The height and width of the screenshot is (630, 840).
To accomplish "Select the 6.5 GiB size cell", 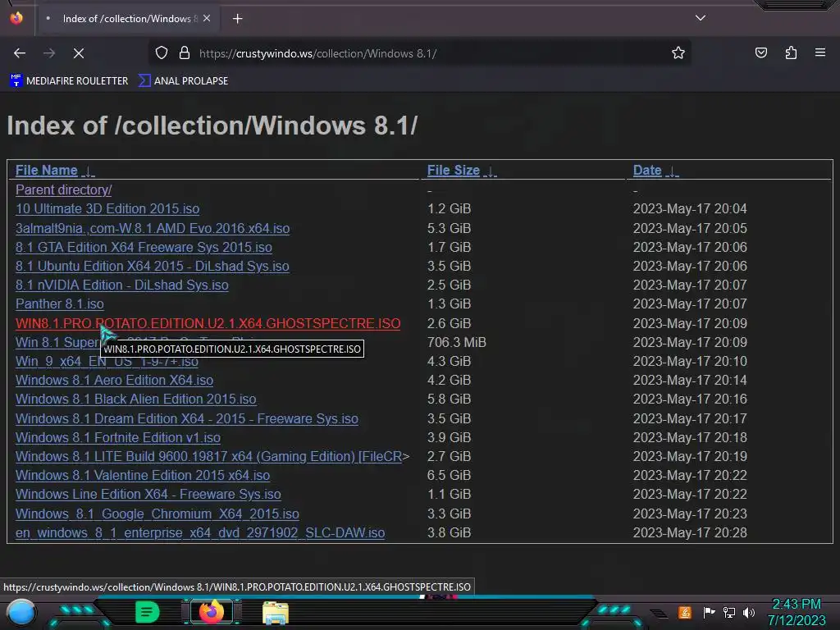I will coord(449,475).
